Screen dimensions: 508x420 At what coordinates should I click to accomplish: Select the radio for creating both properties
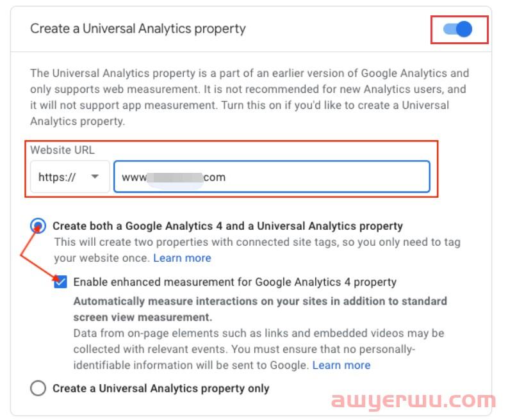(38, 226)
